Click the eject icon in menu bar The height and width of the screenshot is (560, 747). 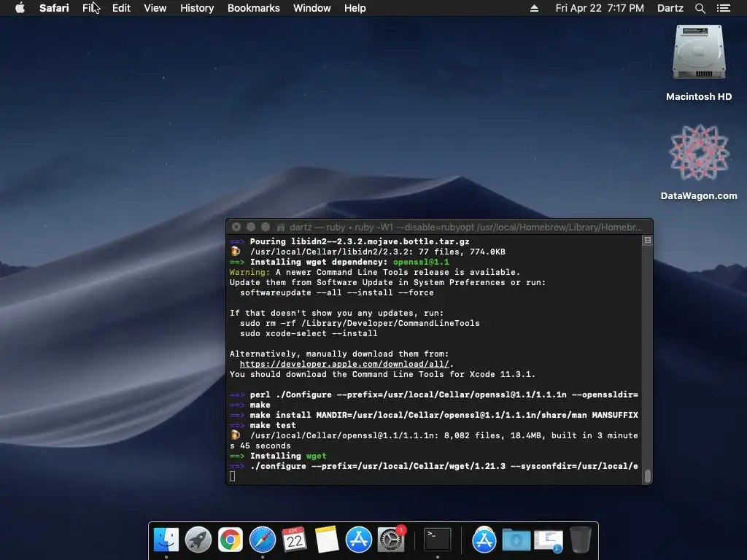[x=534, y=8]
